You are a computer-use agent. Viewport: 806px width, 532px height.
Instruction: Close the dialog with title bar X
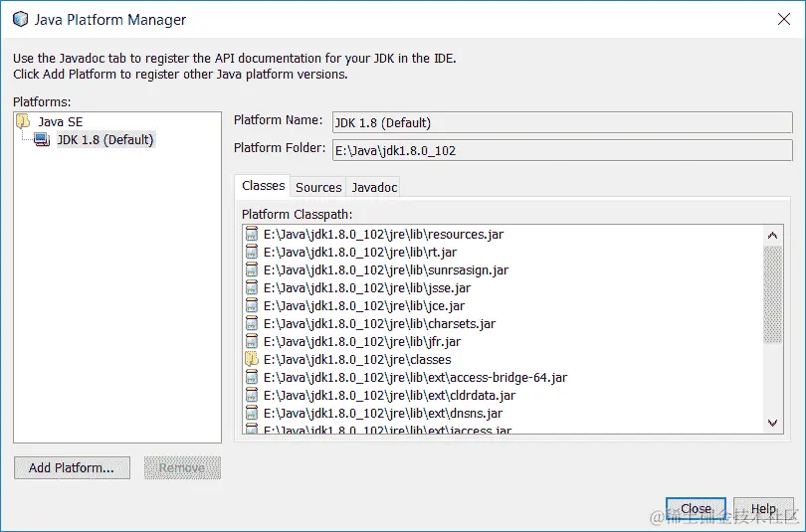784,20
